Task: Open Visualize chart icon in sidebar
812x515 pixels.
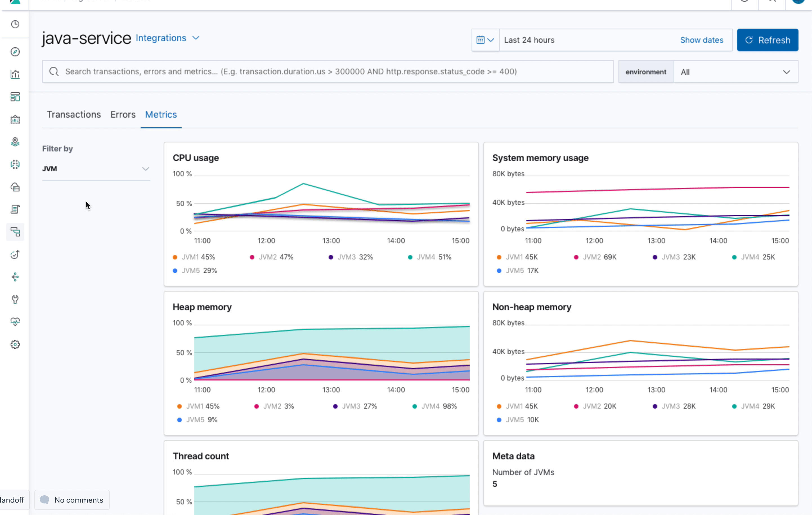Action: (15, 75)
